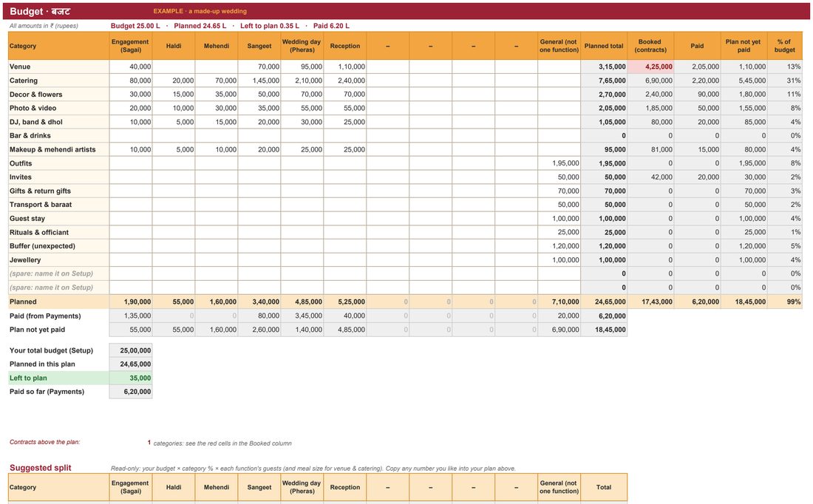This screenshot has width=813, height=504.
Task: Click the Suggested split heading
Action: pos(41,468)
